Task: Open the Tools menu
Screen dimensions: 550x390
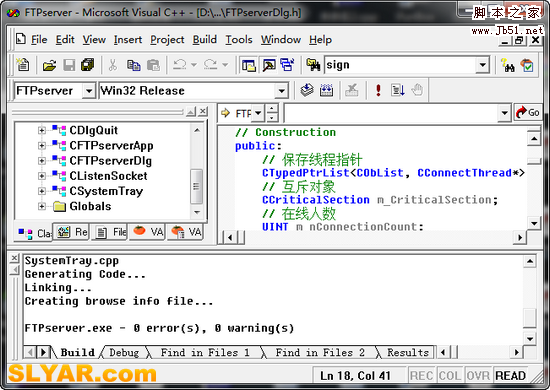Action: coord(239,40)
